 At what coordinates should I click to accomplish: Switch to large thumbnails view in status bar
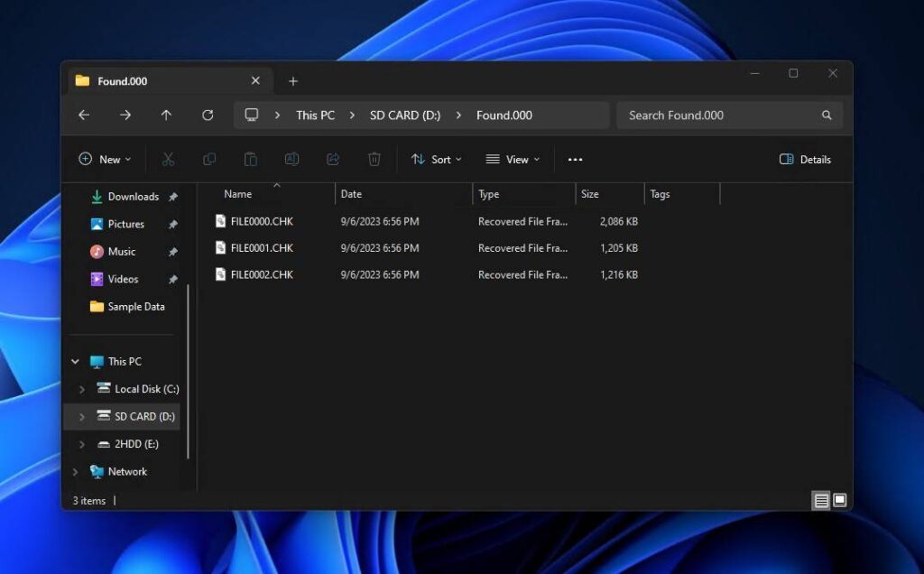839,500
